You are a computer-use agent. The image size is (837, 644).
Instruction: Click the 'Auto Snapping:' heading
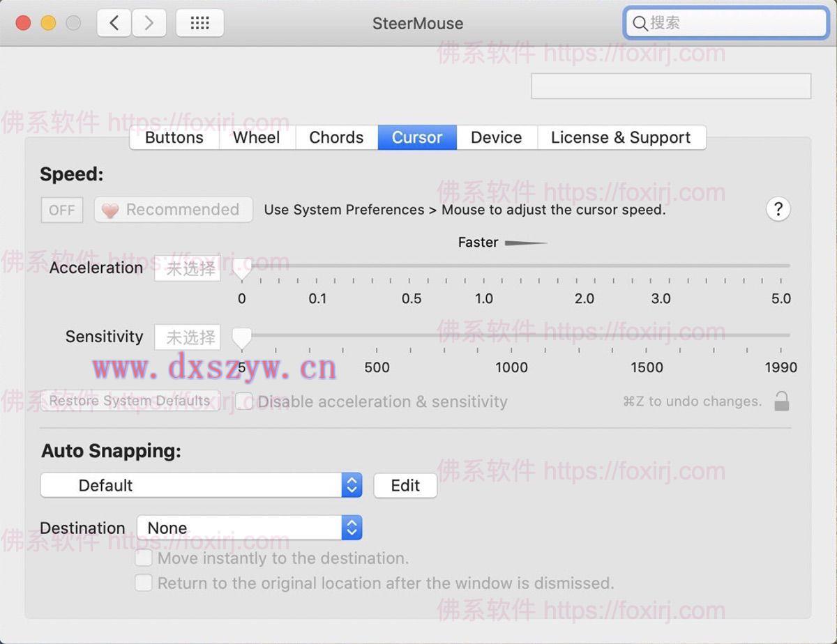coord(111,451)
